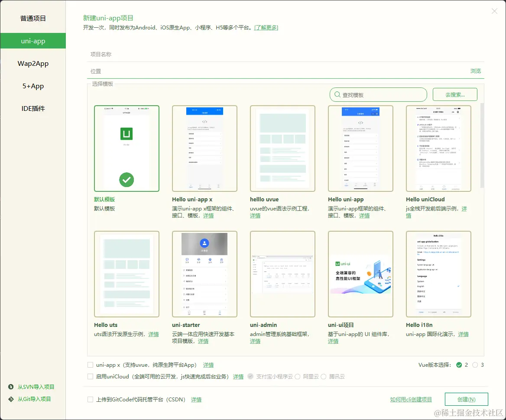Enable the 启用uniCloud checkbox

point(91,376)
